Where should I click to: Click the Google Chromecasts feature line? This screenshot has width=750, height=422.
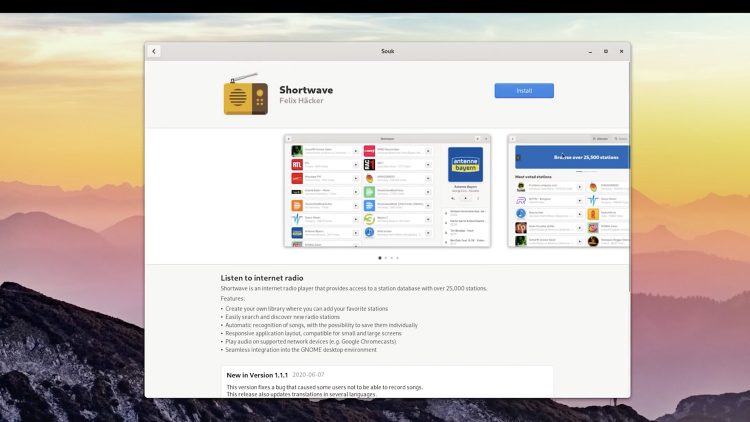(310, 342)
